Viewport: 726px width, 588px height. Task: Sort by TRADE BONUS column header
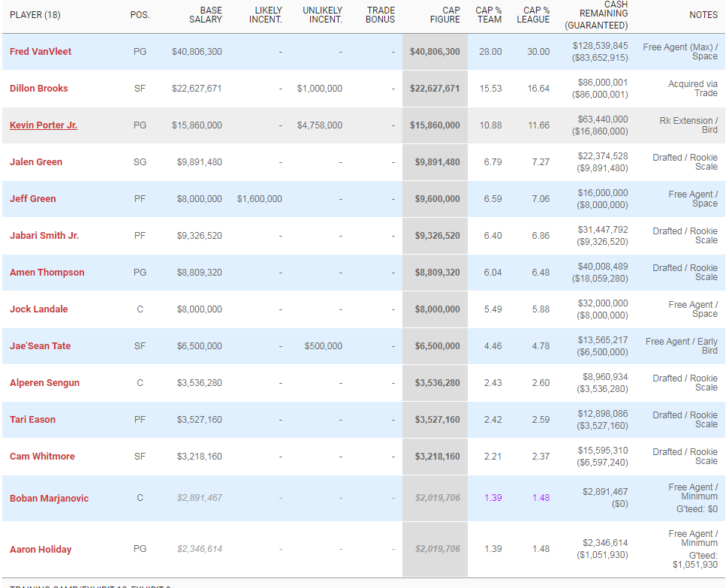pos(380,15)
